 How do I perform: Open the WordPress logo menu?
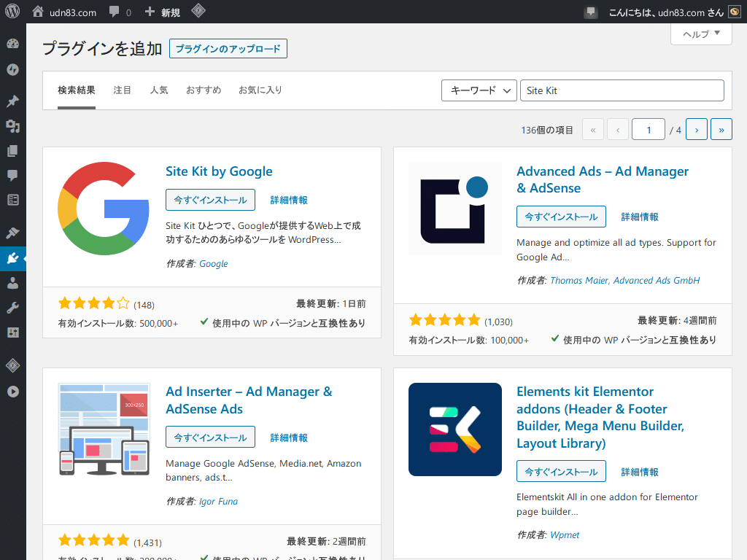pyautogui.click(x=12, y=12)
